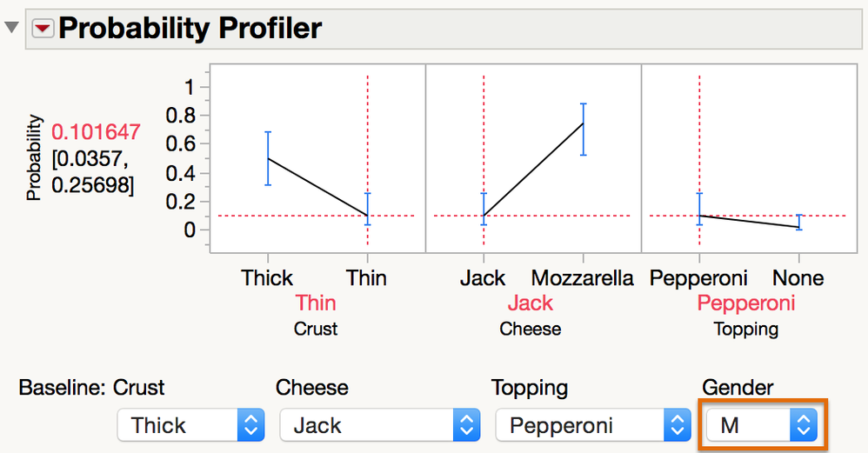Viewport: 868px width, 453px height.
Task: Select the Mozzarella level in Cheese plot
Action: coord(582,277)
